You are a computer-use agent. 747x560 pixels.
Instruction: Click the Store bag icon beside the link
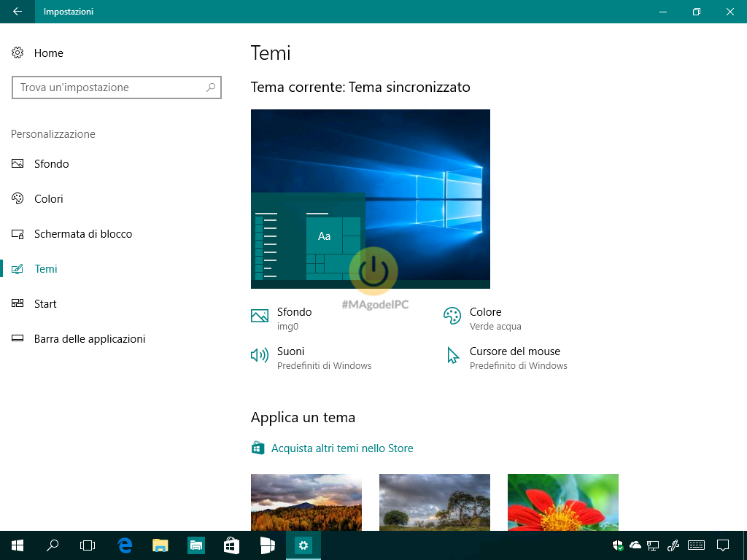coord(258,448)
